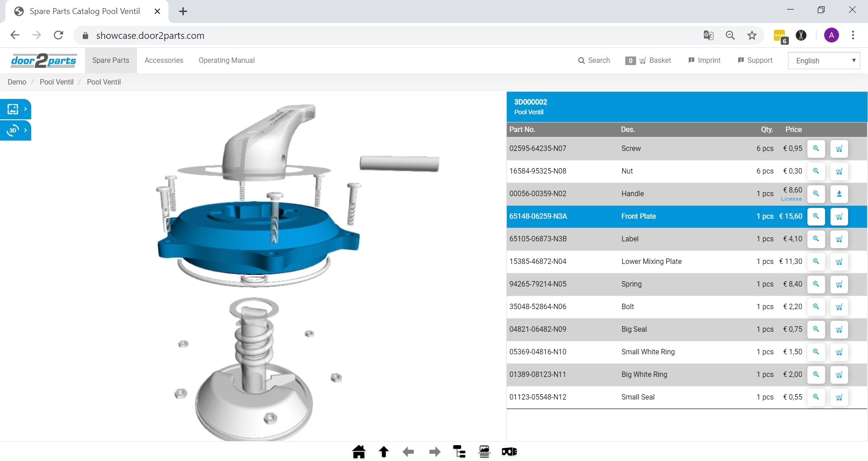Open the Basket
Viewport: 868px width, 461px height.
pos(648,60)
